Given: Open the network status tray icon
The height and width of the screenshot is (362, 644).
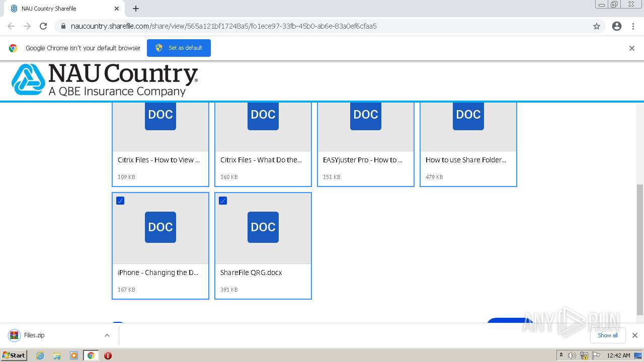Looking at the screenshot, I should 584,355.
